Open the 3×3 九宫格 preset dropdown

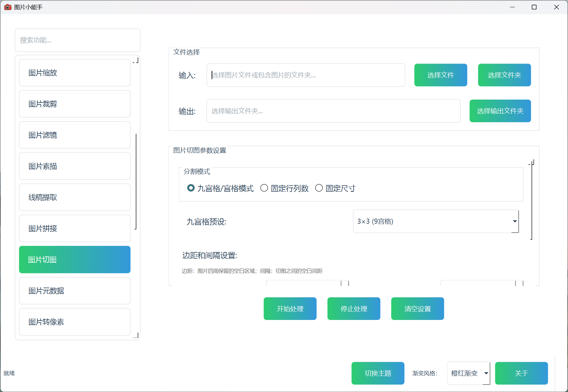click(x=435, y=221)
